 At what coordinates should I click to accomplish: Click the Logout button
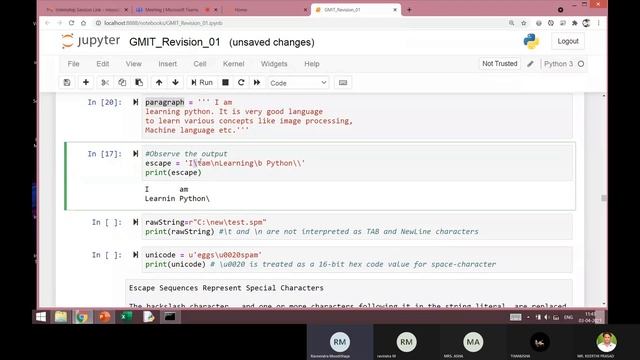pyautogui.click(x=568, y=41)
